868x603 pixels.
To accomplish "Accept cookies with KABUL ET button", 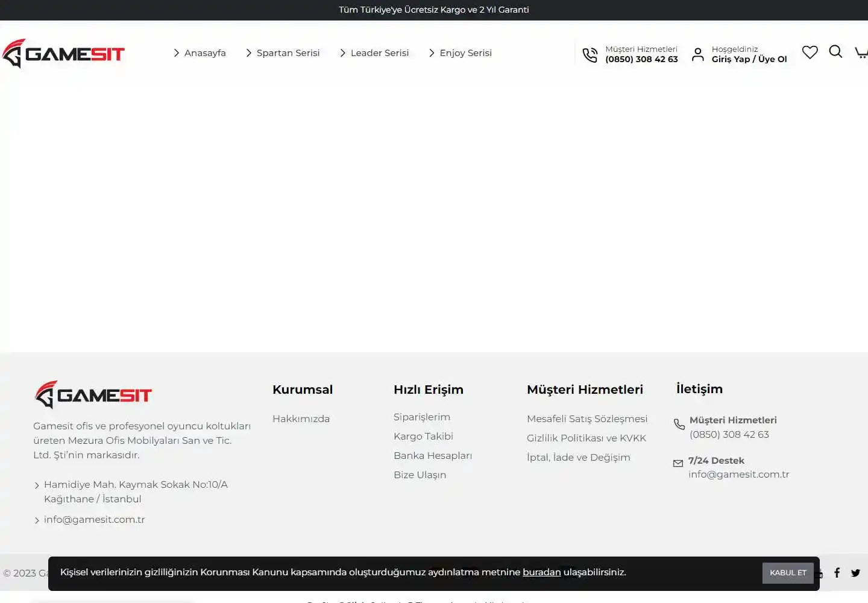I will pos(788,573).
